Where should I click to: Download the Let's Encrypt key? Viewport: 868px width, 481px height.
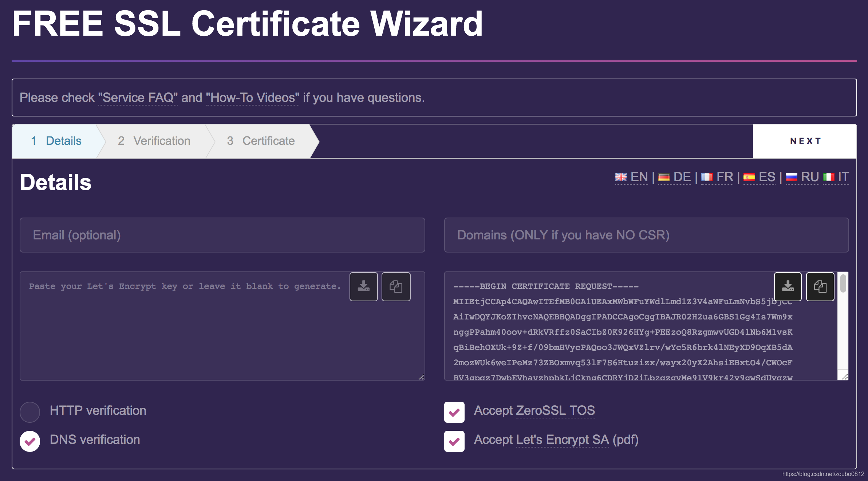pos(363,287)
